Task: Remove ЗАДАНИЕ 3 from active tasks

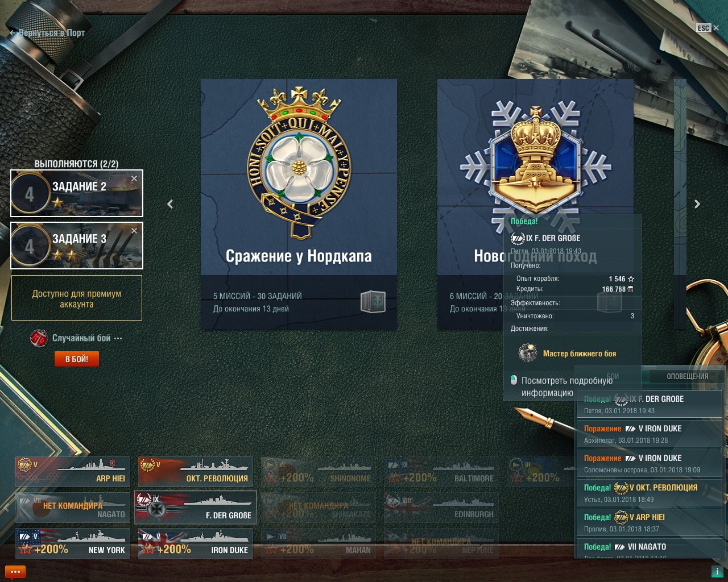Action: pos(134,231)
